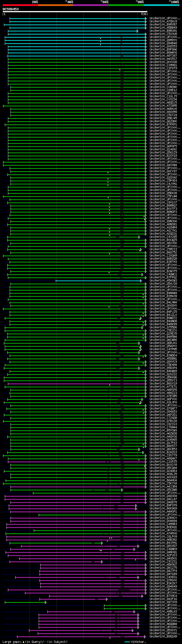This screenshot has height=644, width=182.
Task: Click the '=100char.' scale legend
Action: point(135,642)
